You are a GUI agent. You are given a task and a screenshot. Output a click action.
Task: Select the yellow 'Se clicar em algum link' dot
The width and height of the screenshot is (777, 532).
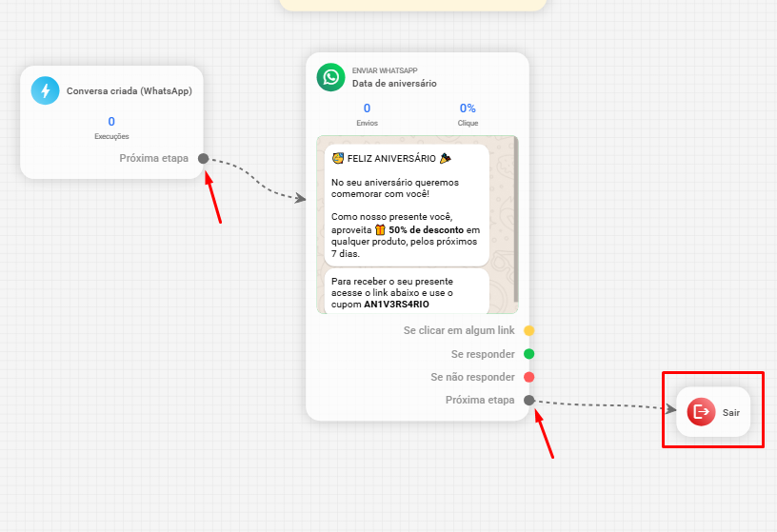pyautogui.click(x=529, y=330)
